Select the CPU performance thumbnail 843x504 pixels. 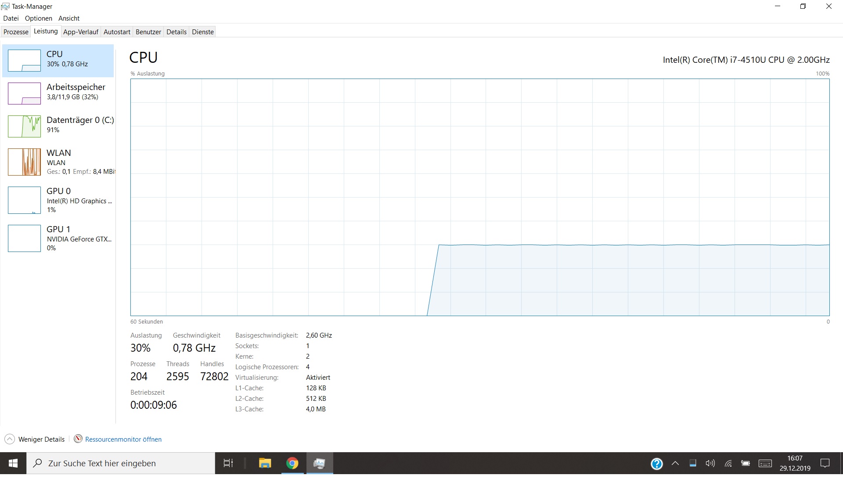point(25,61)
